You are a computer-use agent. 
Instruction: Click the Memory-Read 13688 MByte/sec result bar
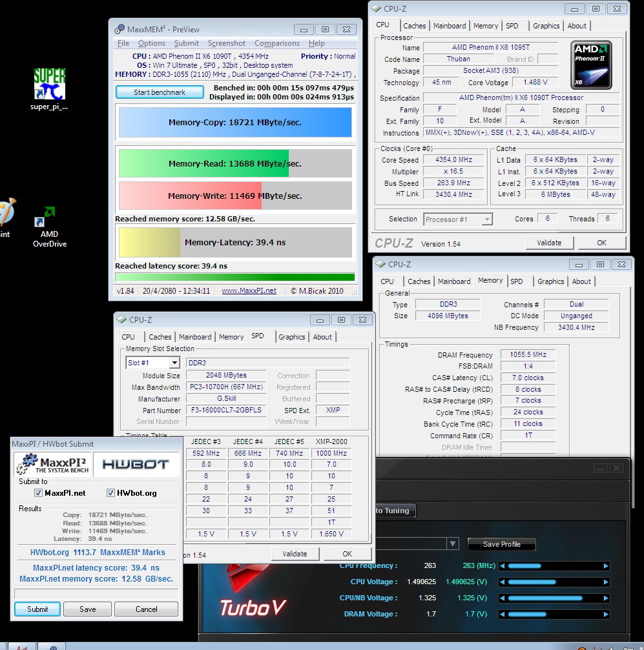point(235,163)
